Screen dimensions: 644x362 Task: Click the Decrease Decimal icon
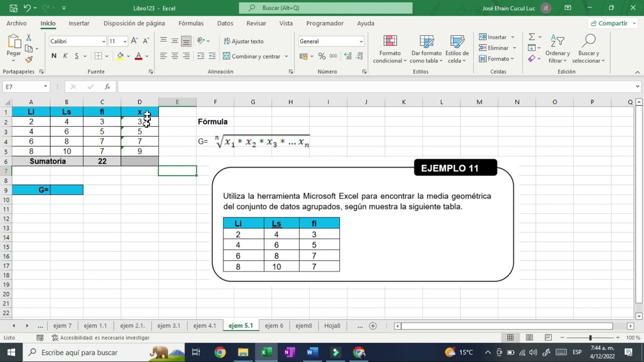pos(359,56)
